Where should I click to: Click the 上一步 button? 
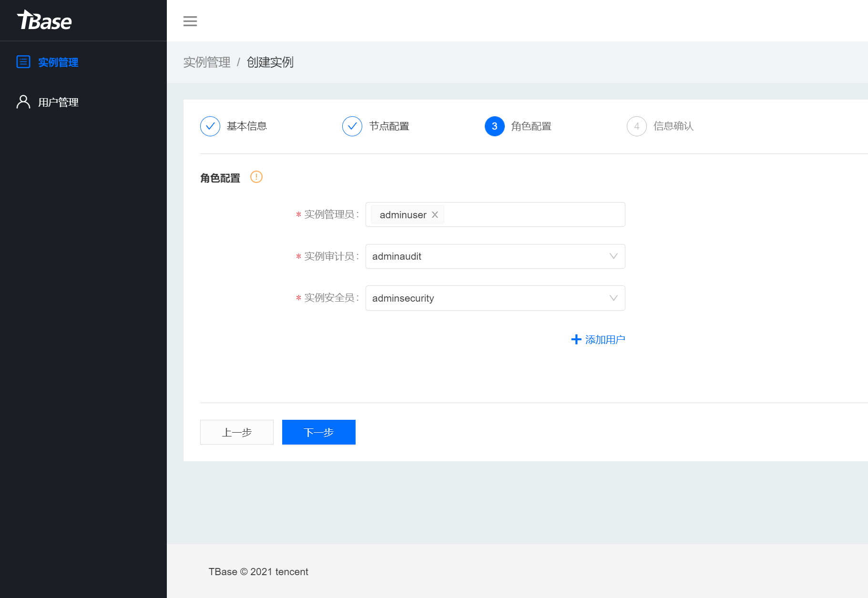pyautogui.click(x=236, y=432)
